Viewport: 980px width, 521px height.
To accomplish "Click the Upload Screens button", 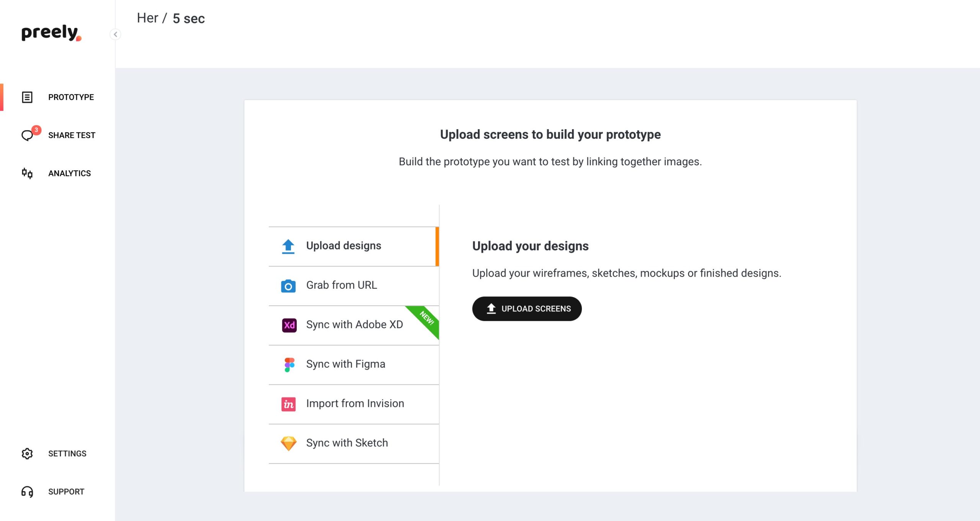I will coord(527,308).
